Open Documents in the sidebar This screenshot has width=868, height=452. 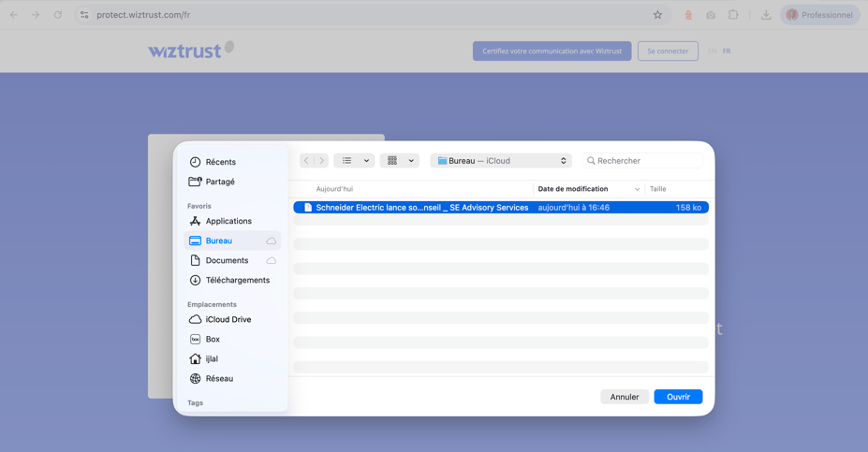(x=219, y=260)
